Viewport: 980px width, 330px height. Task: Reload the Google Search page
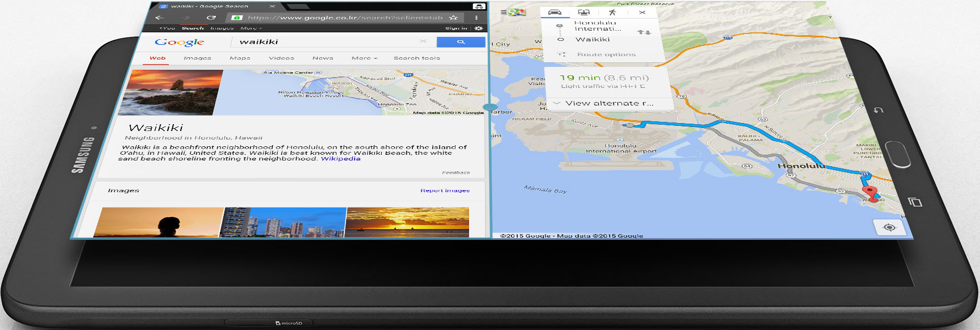211,18
